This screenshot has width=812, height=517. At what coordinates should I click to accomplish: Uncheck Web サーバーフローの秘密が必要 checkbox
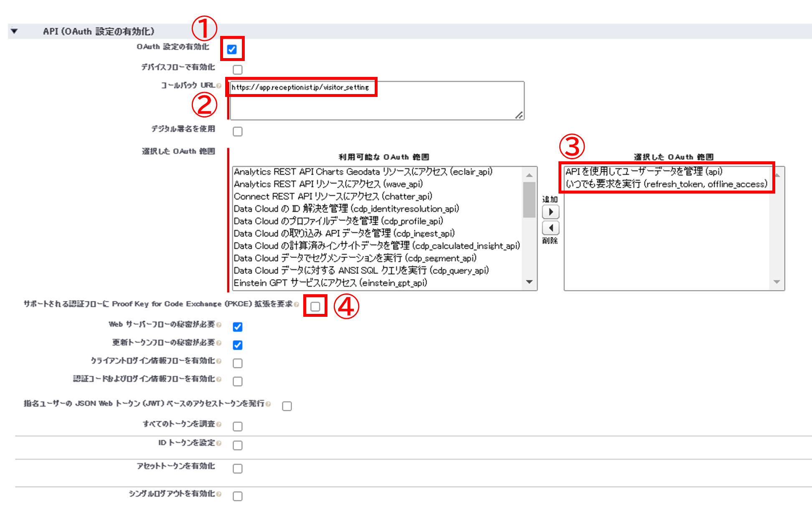[x=238, y=327]
